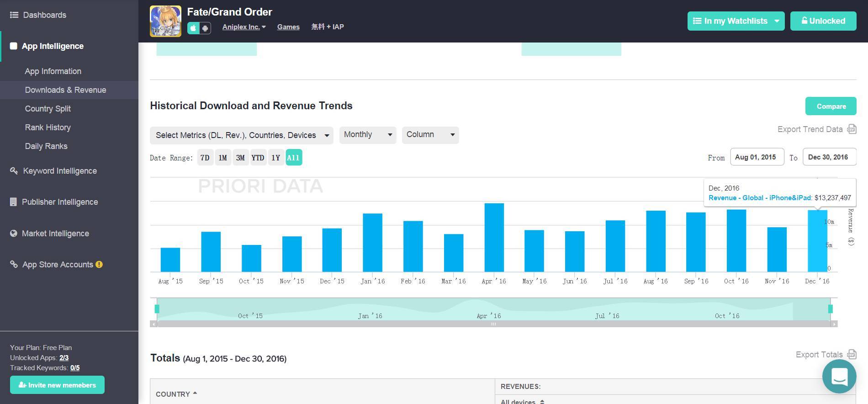The width and height of the screenshot is (868, 404).
Task: Select the Apple iOS platform icon
Action: pyautogui.click(x=193, y=28)
